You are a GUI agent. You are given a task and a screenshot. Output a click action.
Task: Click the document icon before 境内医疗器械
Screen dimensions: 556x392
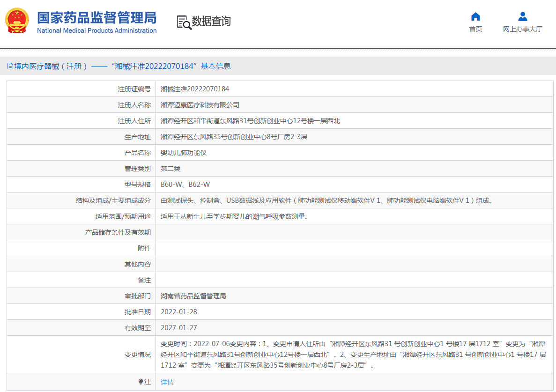(10, 66)
